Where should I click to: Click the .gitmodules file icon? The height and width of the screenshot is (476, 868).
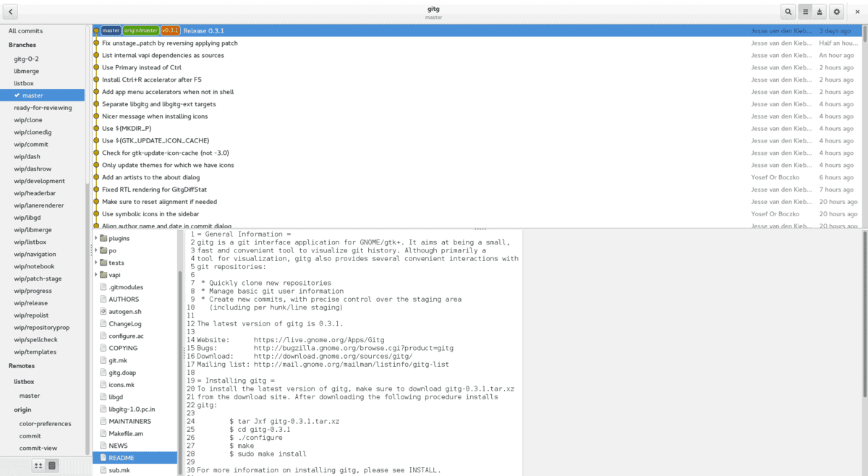point(103,287)
